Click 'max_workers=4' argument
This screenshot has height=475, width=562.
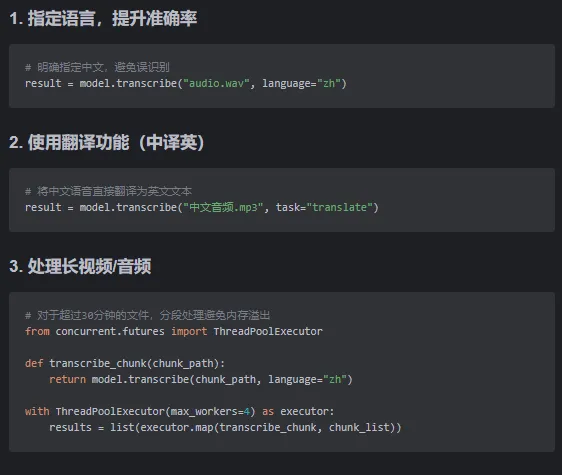click(x=210, y=411)
